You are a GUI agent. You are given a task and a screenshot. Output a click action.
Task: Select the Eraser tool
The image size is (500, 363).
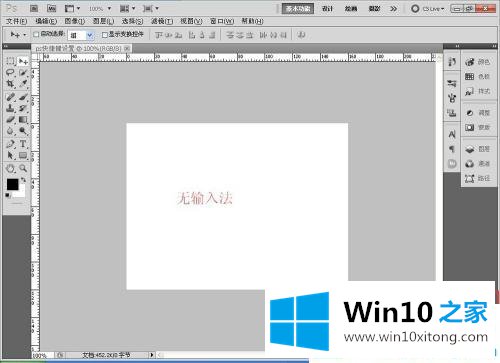tap(10, 119)
